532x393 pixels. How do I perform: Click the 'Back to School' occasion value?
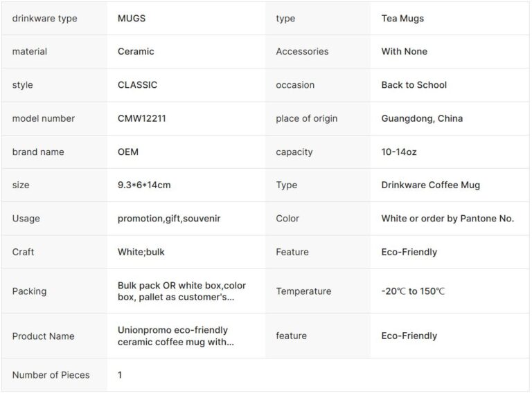tap(414, 85)
